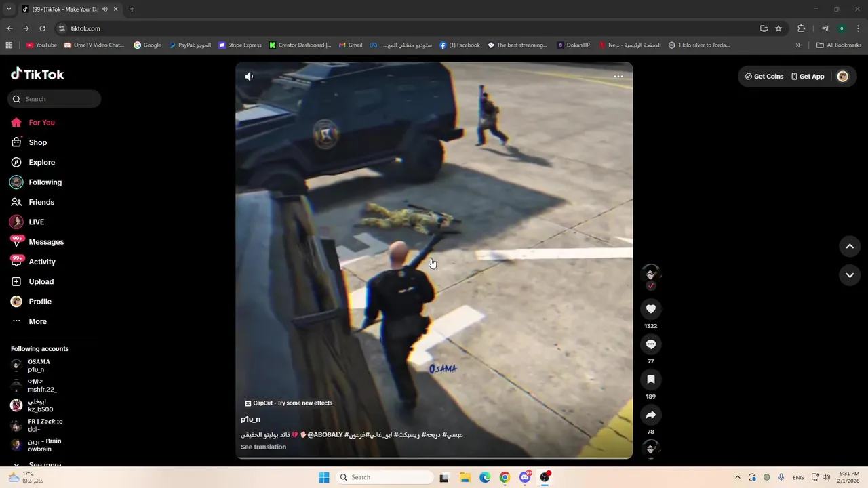Mute the TikTok video sound
Viewport: 868px width, 488px height.
249,77
